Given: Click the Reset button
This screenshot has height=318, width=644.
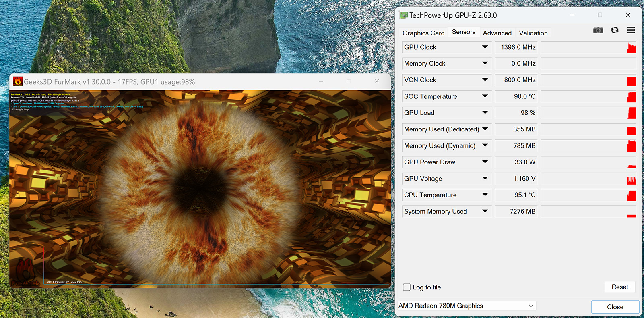Looking at the screenshot, I should pyautogui.click(x=620, y=287).
